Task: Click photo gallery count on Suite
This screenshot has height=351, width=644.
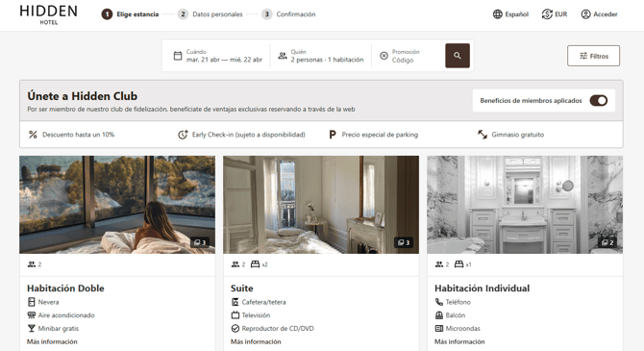Action: pos(404,242)
